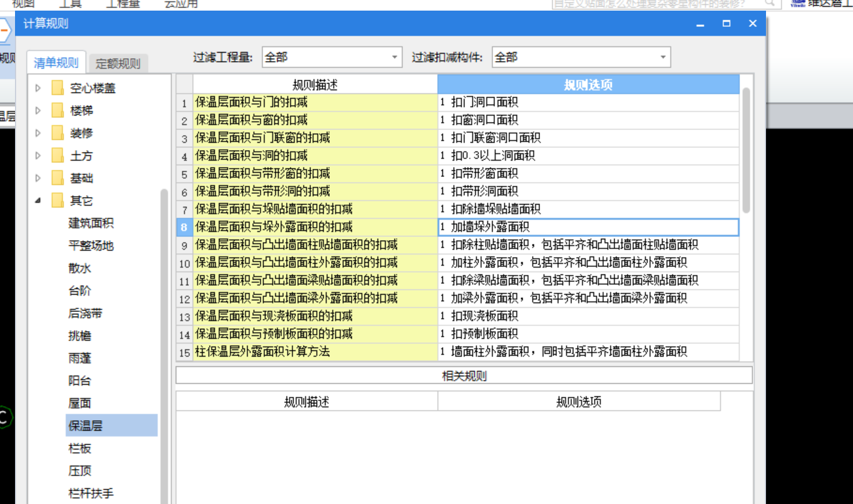
Task: Click option cell 扣门洞口面积
Action: coord(588,103)
